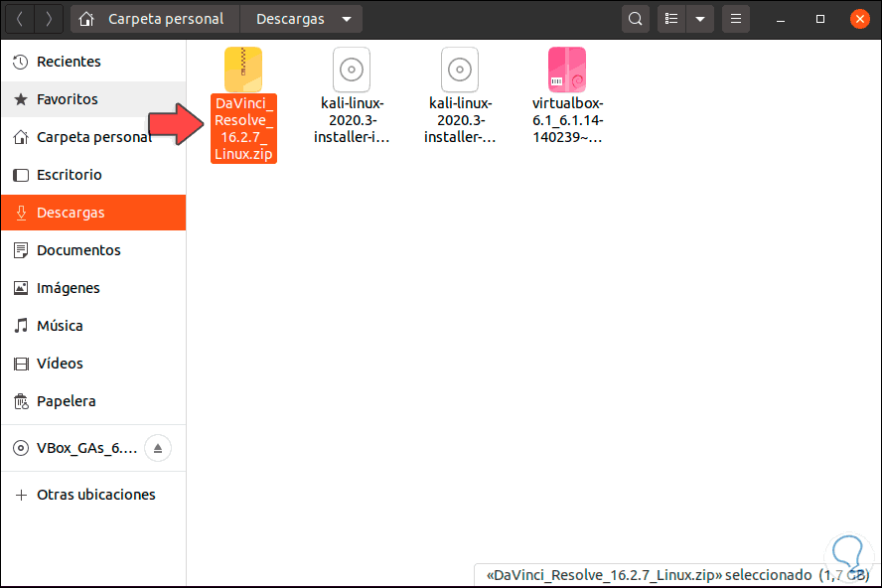Eject the VBox_GAs disc

pos(158,448)
